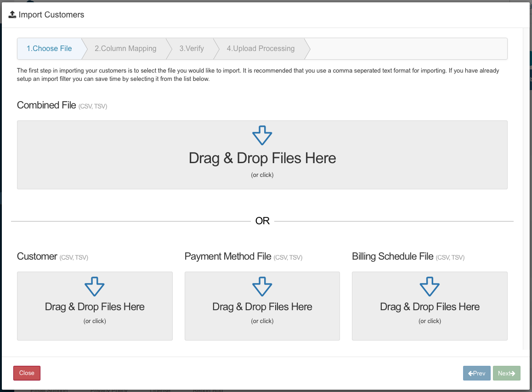Screen dimensions: 532x392
Task: Click Drag & Drop text under Customer heading
Action: [95, 307]
